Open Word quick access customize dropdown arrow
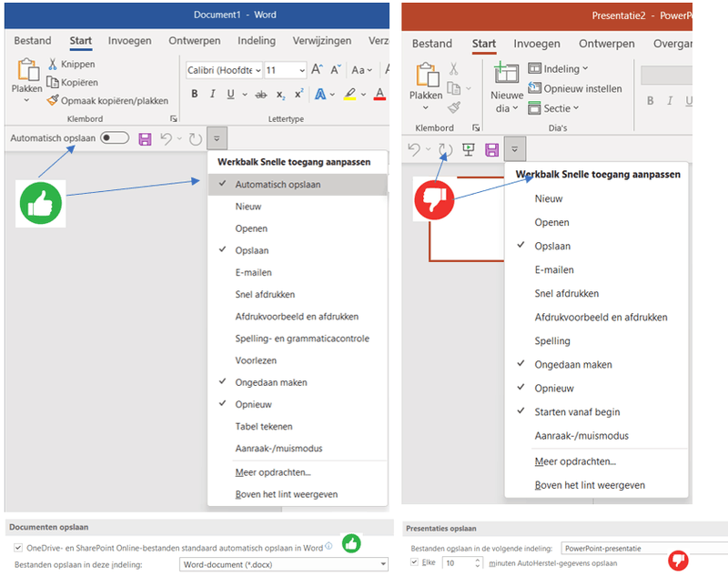Screen dimensions: 728x577 (217, 138)
